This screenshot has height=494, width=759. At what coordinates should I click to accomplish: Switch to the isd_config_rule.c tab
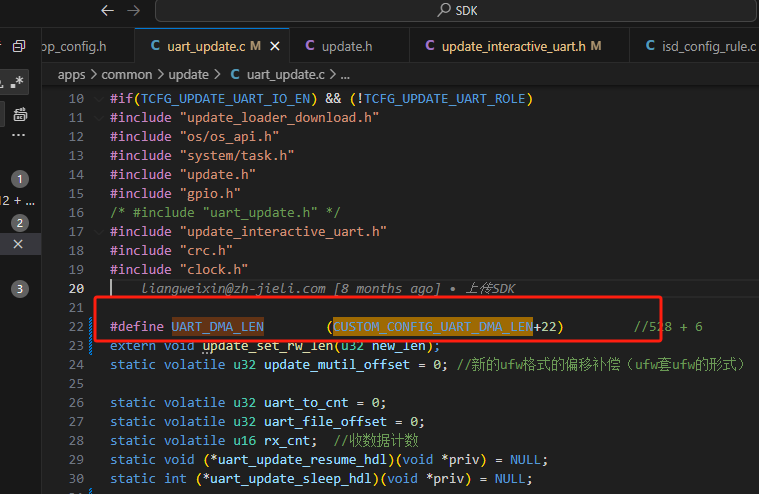click(x=697, y=46)
